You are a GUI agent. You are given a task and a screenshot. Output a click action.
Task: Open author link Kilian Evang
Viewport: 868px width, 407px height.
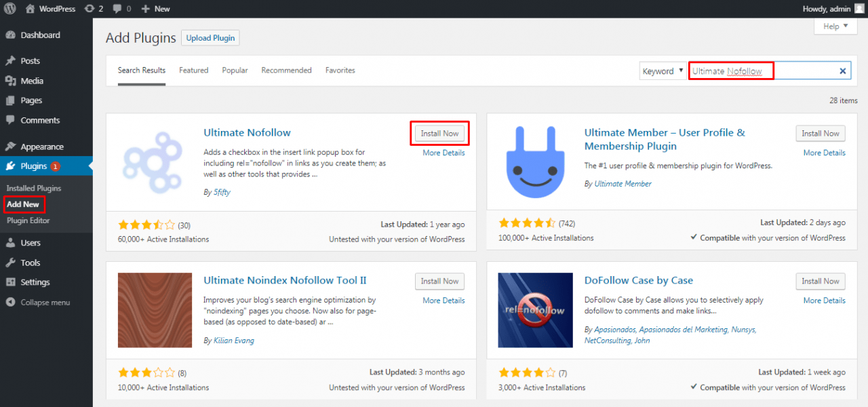(234, 341)
